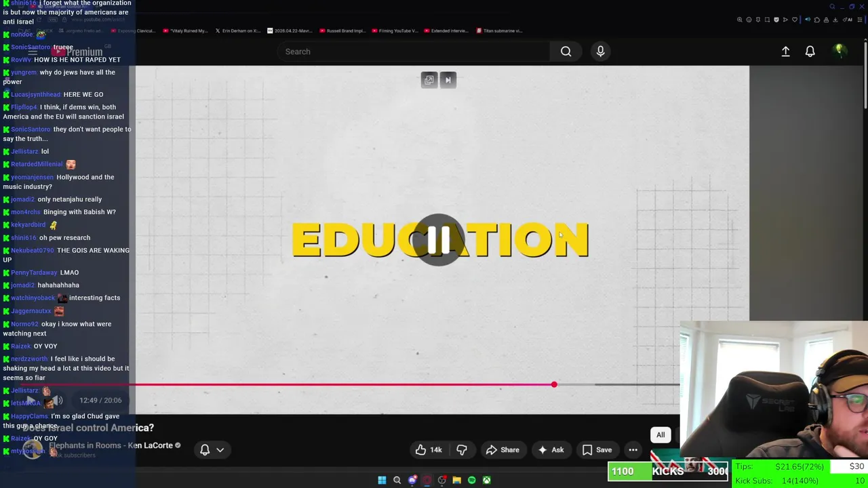Expand the subscription notification dropdown chevron
This screenshot has height=488, width=868.
(x=220, y=450)
